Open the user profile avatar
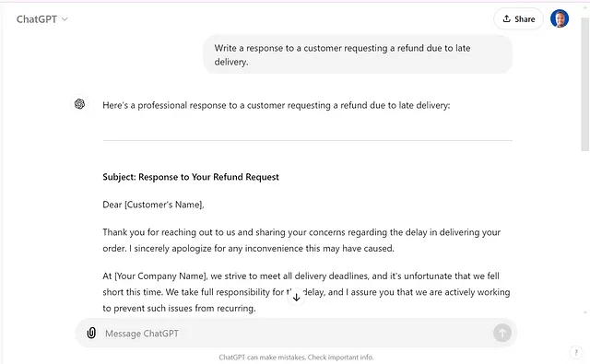The image size is (590, 364). 560,18
